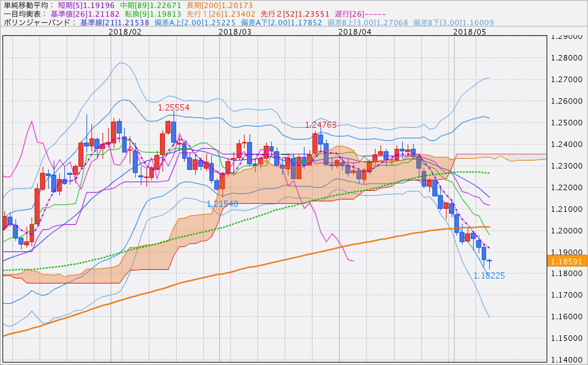
Task: Click the 1.15000 price axis label
Action: [x=567, y=338]
